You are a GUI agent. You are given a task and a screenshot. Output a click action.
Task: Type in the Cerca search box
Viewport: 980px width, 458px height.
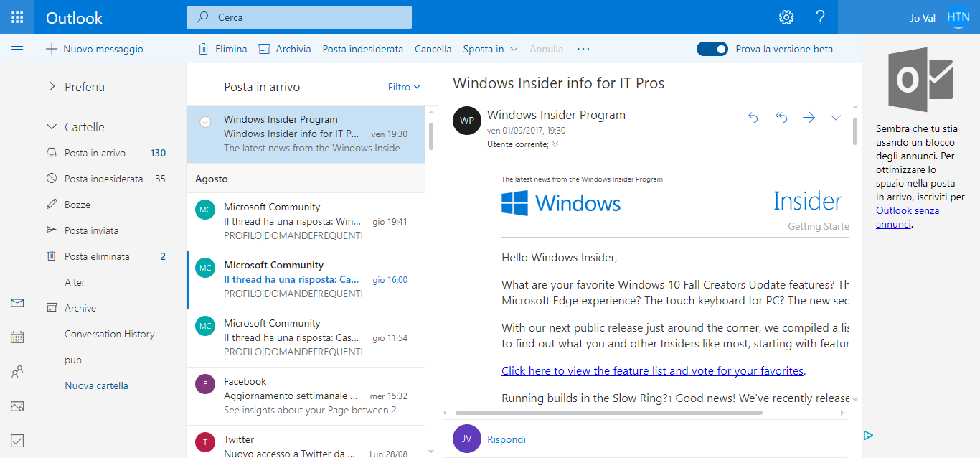click(x=298, y=17)
